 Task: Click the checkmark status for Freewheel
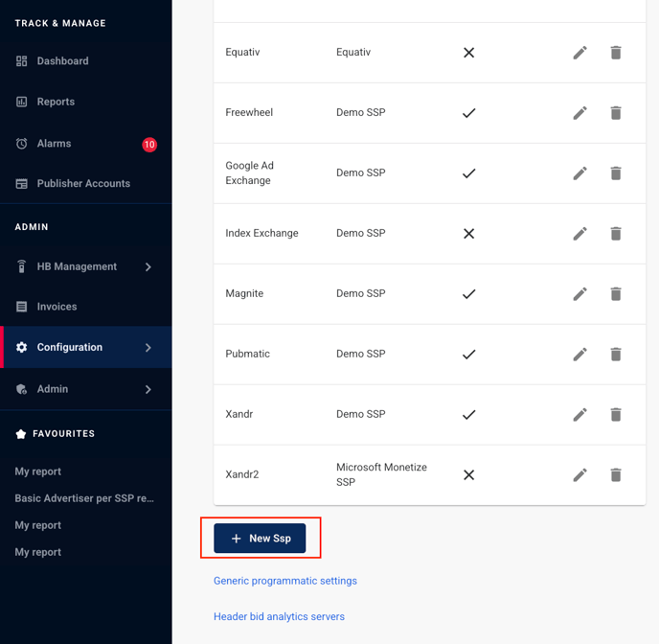[468, 113]
